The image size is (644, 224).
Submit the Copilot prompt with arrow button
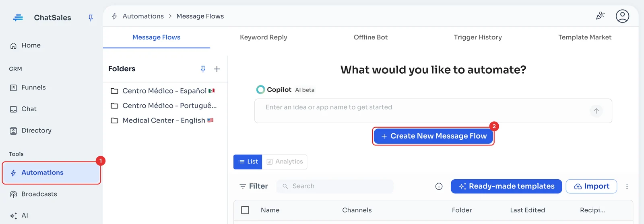(x=596, y=111)
